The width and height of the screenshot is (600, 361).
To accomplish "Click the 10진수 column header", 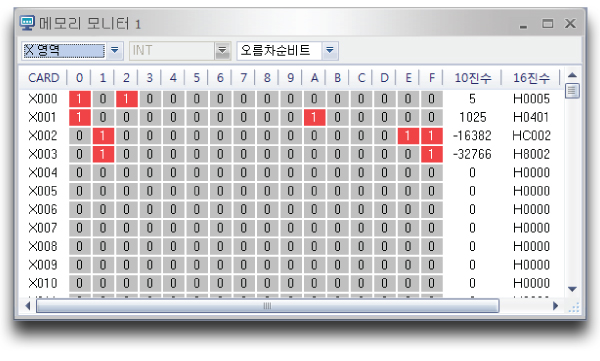I will [x=473, y=78].
